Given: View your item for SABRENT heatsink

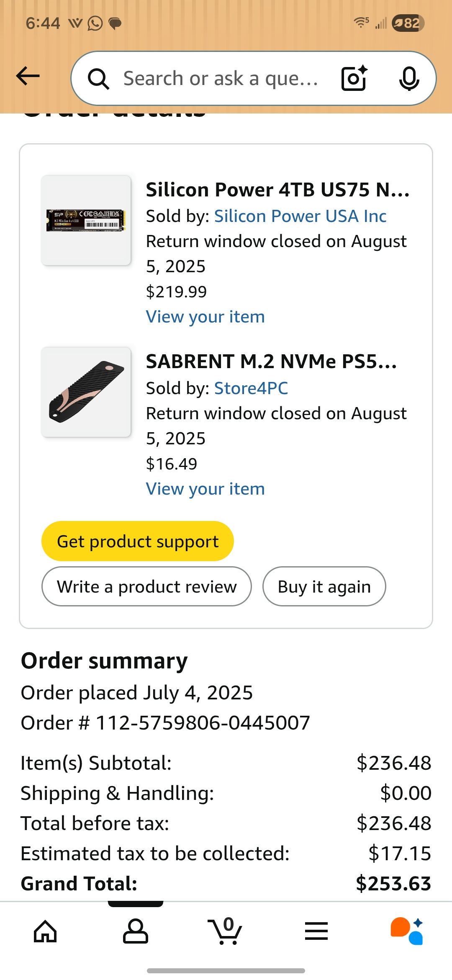Looking at the screenshot, I should pyautogui.click(x=205, y=489).
